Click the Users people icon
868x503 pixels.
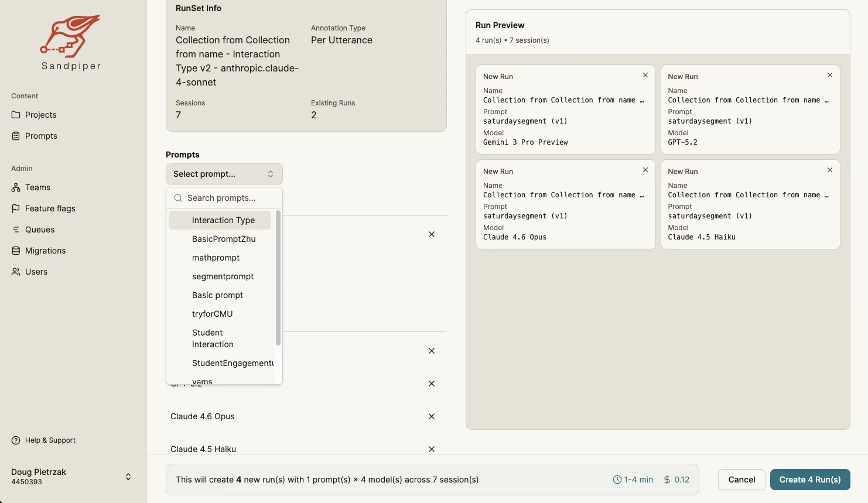[16, 272]
